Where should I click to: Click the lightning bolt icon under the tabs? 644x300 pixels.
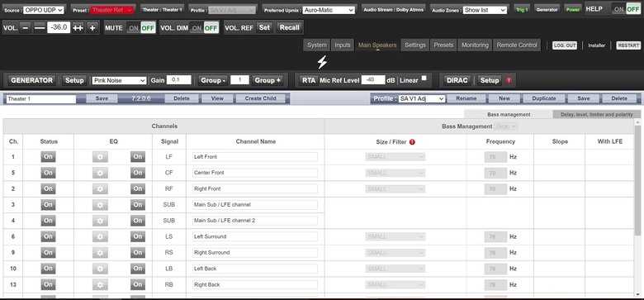pyautogui.click(x=322, y=62)
